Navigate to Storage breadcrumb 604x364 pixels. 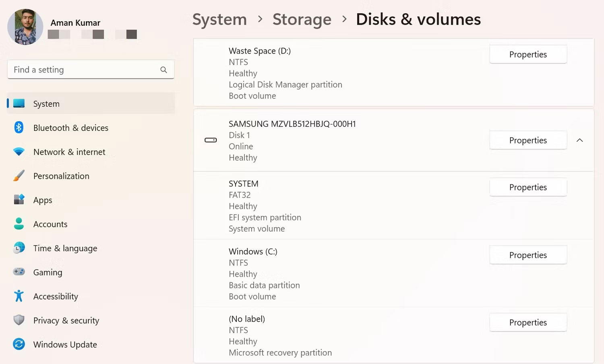302,19
